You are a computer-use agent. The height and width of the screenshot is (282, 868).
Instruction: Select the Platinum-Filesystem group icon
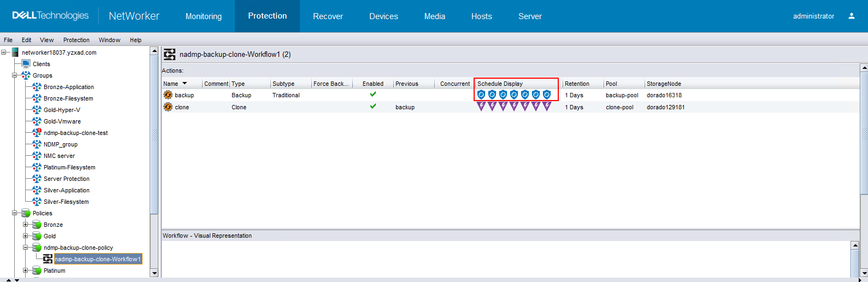tap(37, 167)
